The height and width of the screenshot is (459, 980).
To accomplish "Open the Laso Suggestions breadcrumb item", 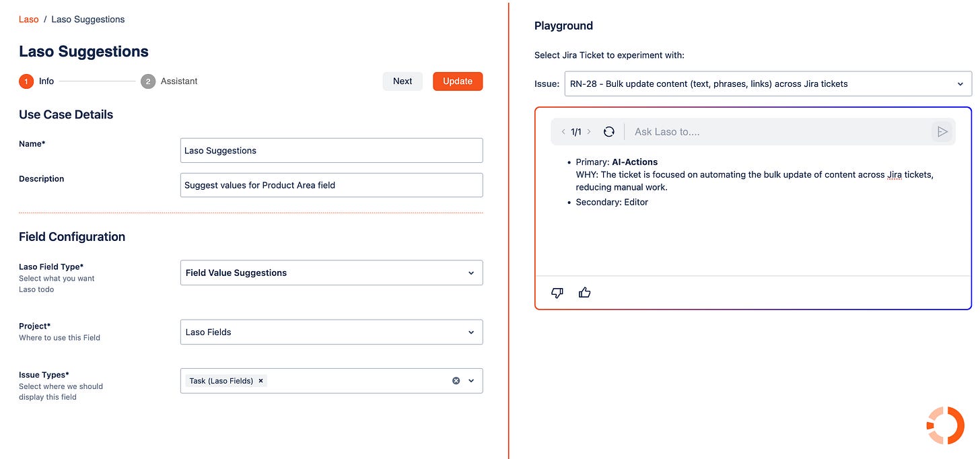I will 87,19.
